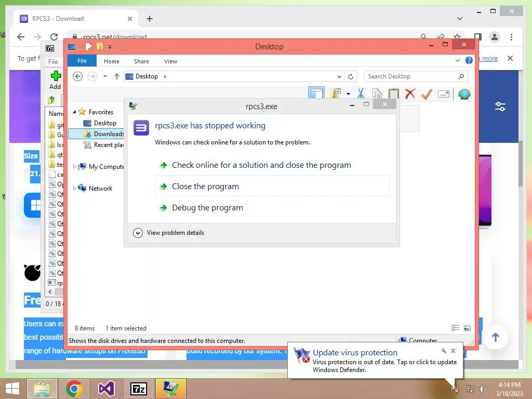
Task: Click the Chrome page vertical scrollbar
Action: coord(520,164)
